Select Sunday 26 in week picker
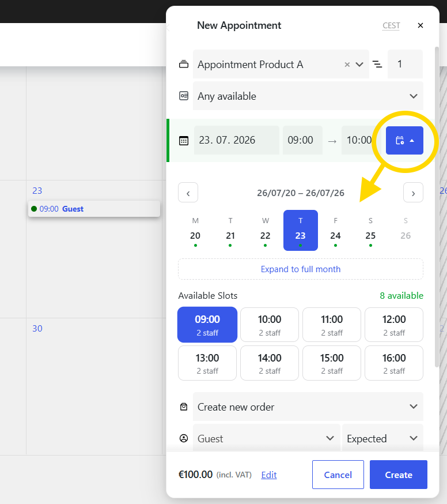 click(406, 231)
